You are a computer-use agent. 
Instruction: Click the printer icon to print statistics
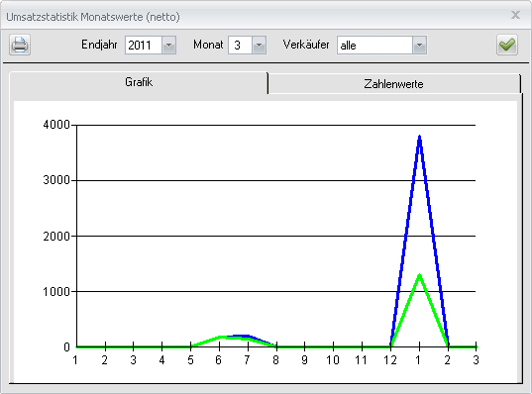tap(20, 45)
